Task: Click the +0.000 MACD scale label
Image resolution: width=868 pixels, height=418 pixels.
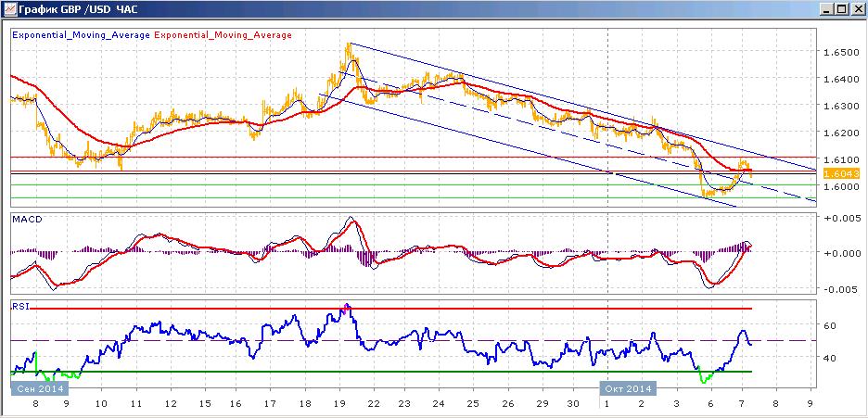Action: point(842,253)
